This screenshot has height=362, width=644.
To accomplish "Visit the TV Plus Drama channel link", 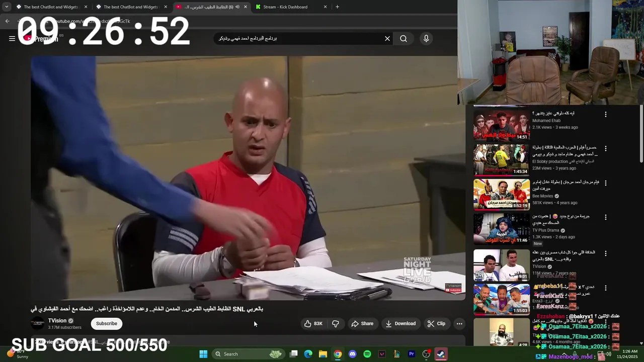I will coord(546,230).
